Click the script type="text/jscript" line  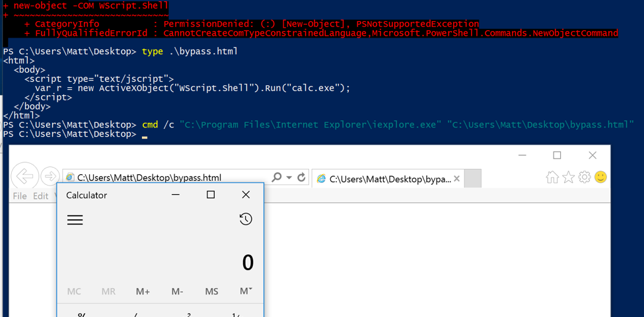click(x=99, y=79)
